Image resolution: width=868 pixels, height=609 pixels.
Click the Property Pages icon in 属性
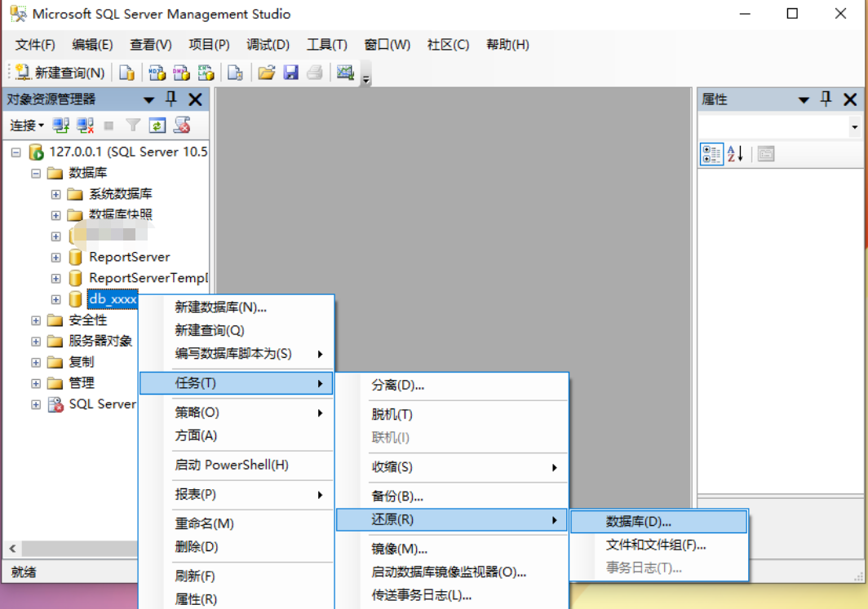766,154
